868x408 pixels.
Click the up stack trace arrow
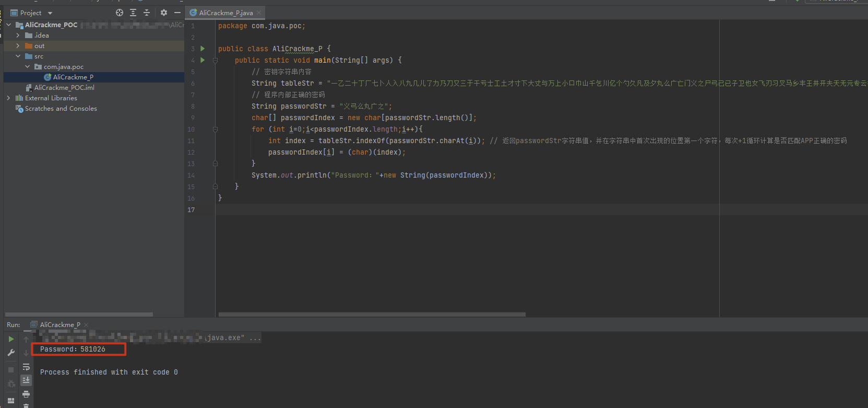26,339
